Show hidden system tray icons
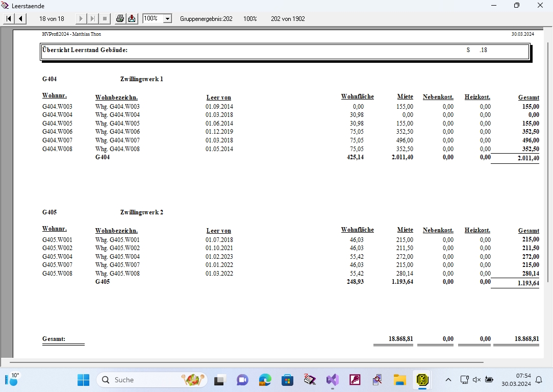The image size is (553, 392). (x=448, y=380)
